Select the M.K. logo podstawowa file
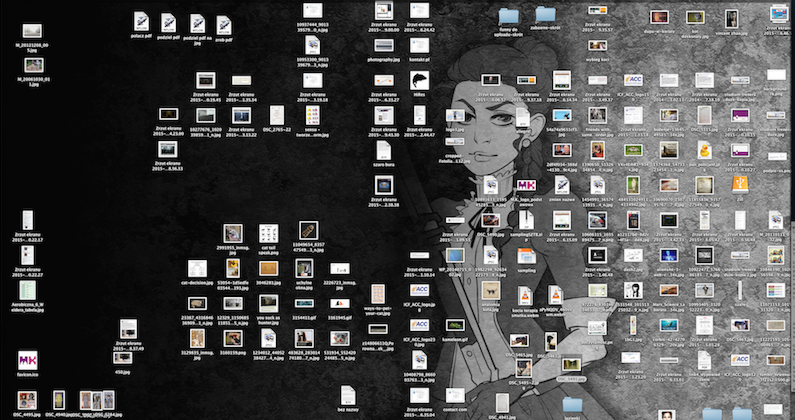 coord(526,185)
